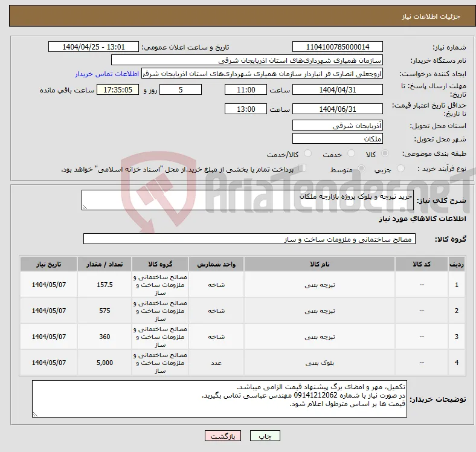The width and height of the screenshot is (476, 452).
Task: Click the resize handle of description textarea
Action: click(85, 207)
